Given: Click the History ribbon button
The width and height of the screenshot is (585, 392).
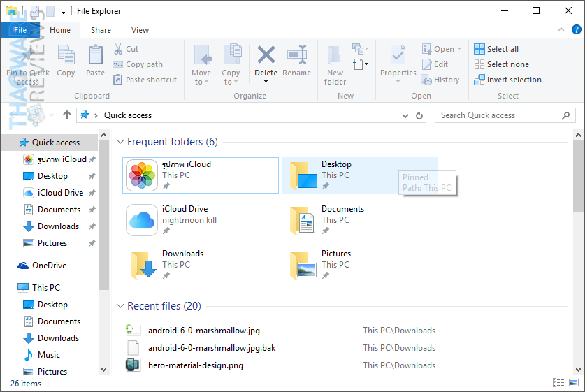Looking at the screenshot, I should (x=440, y=80).
